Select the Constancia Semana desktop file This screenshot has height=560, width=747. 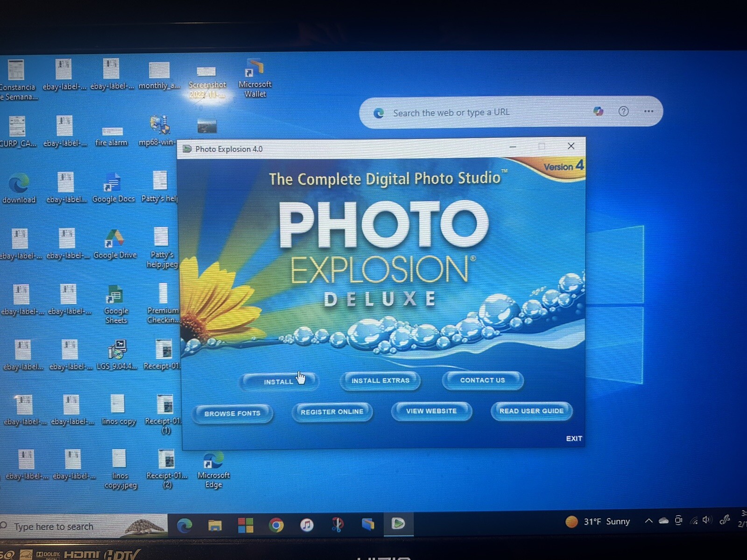pyautogui.click(x=18, y=80)
